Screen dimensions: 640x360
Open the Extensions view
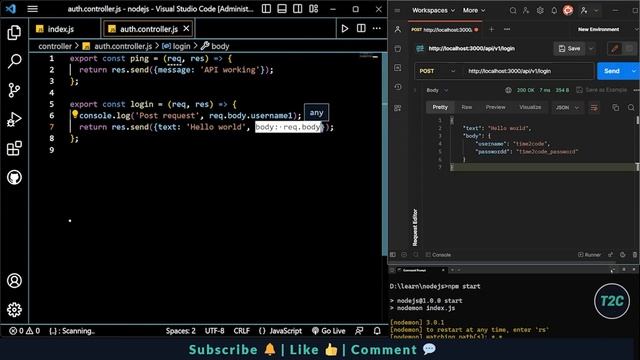click(14, 148)
